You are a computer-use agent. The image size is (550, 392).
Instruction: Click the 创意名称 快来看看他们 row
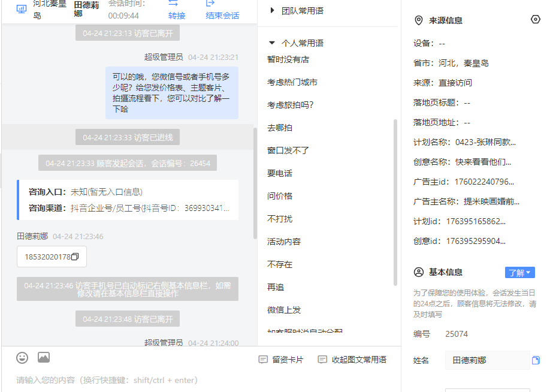(463, 162)
